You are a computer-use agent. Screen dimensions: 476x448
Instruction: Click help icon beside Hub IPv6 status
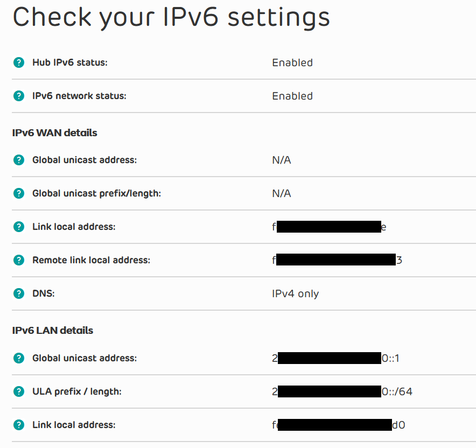click(19, 63)
